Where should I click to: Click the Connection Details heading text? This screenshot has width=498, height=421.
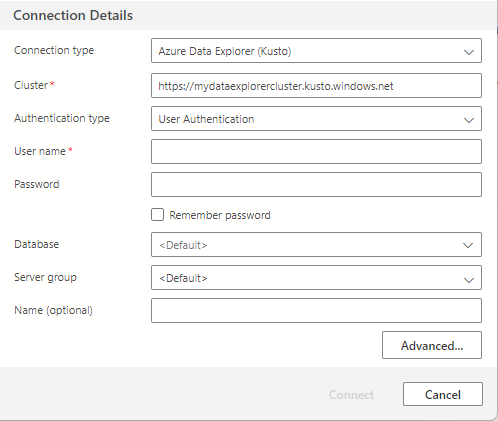[x=73, y=15]
